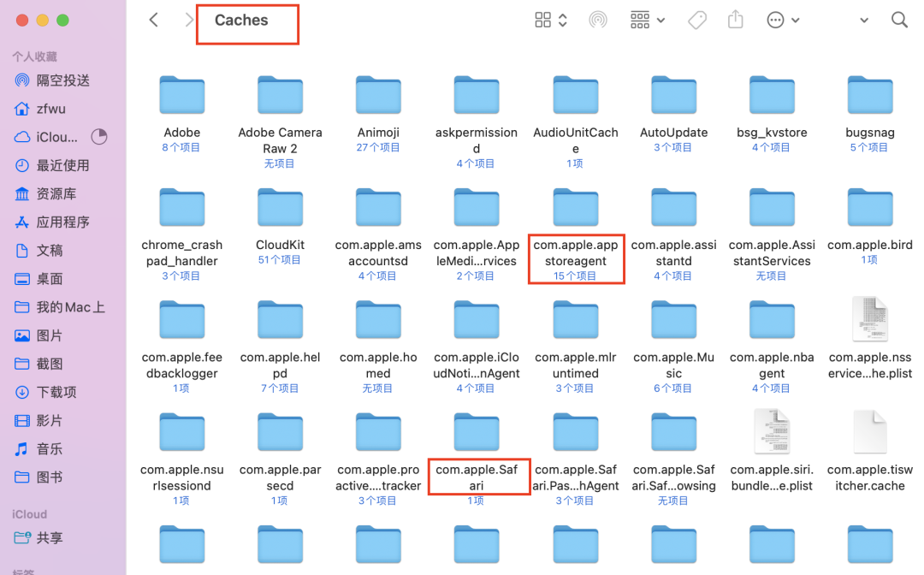Select the Adobe Camera Raw 2 folder

click(x=280, y=94)
